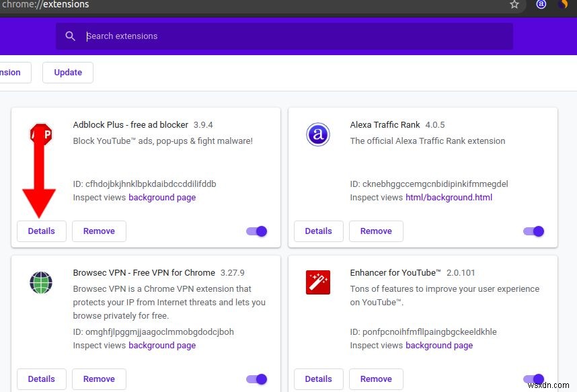The width and height of the screenshot is (577, 392).
Task: Click version number 3.9.4
Action: point(203,125)
